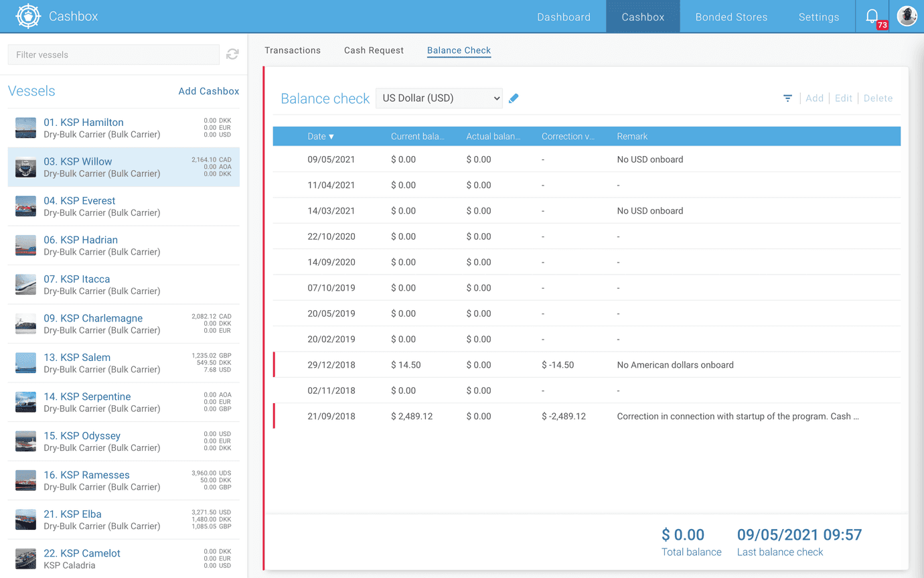The height and width of the screenshot is (578, 924).
Task: Select the 29/12/2018 balance check row
Action: pos(586,365)
